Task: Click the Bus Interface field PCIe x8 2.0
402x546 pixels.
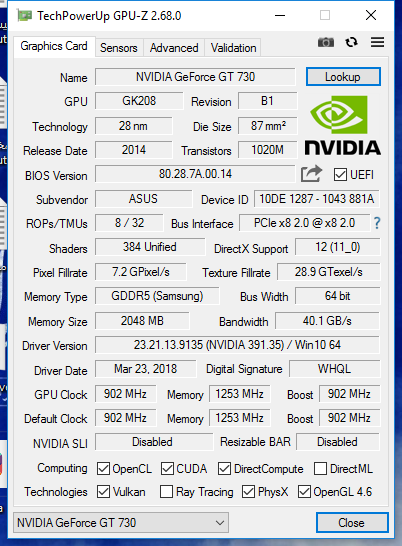Action: point(304,223)
